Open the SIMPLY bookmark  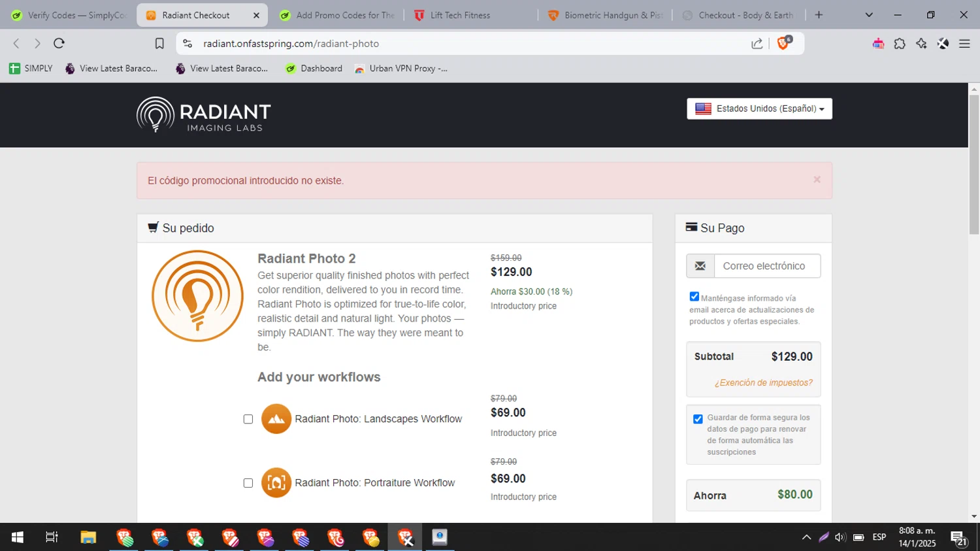tap(31, 69)
